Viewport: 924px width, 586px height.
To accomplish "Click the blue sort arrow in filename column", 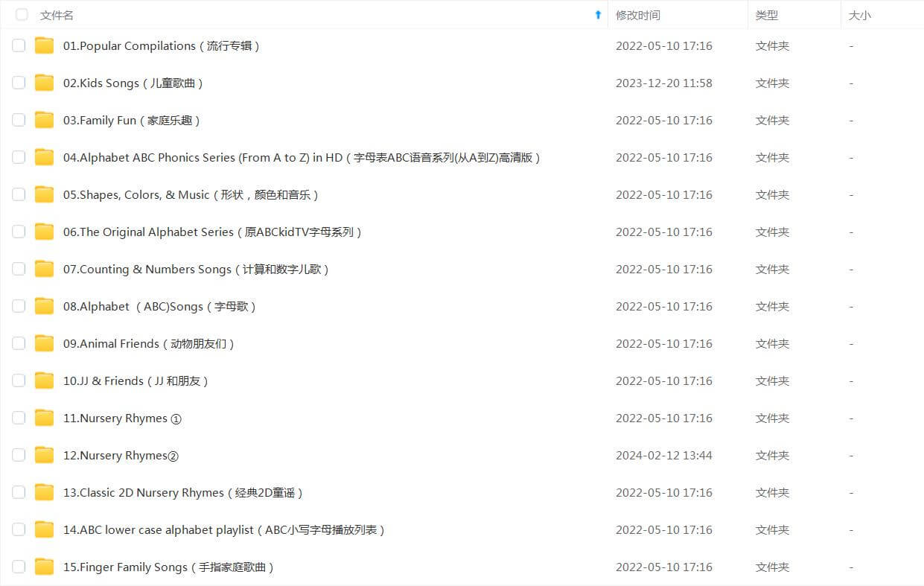I will (x=598, y=15).
